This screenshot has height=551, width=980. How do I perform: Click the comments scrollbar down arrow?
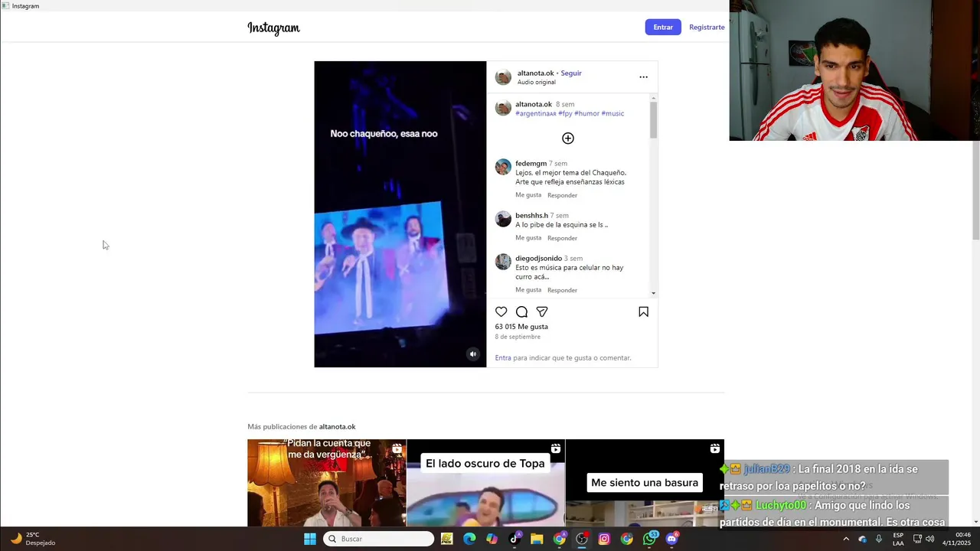point(654,293)
